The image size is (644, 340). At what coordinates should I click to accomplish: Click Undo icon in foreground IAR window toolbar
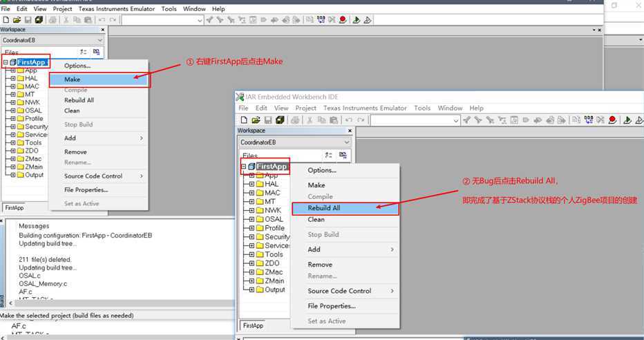tap(349, 120)
